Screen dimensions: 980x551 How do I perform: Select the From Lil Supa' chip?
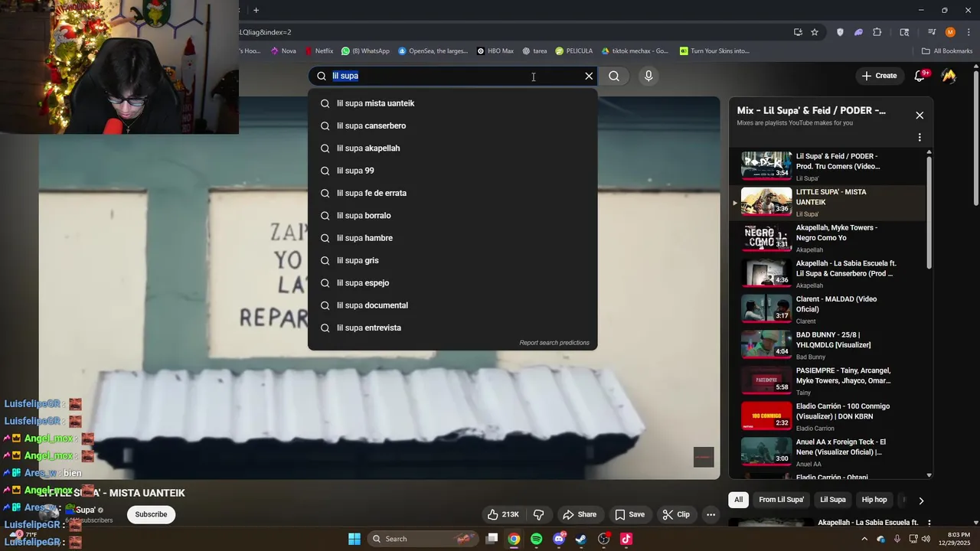click(781, 500)
